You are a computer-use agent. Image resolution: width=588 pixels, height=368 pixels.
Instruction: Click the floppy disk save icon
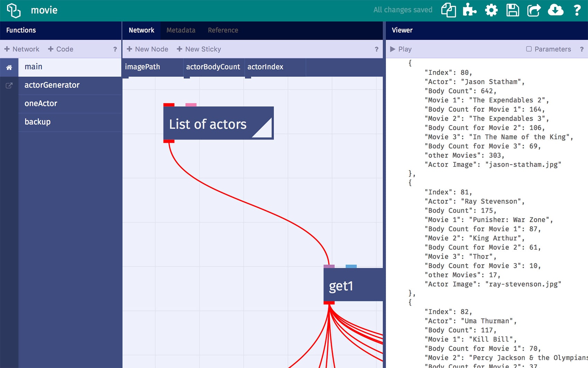tap(512, 10)
